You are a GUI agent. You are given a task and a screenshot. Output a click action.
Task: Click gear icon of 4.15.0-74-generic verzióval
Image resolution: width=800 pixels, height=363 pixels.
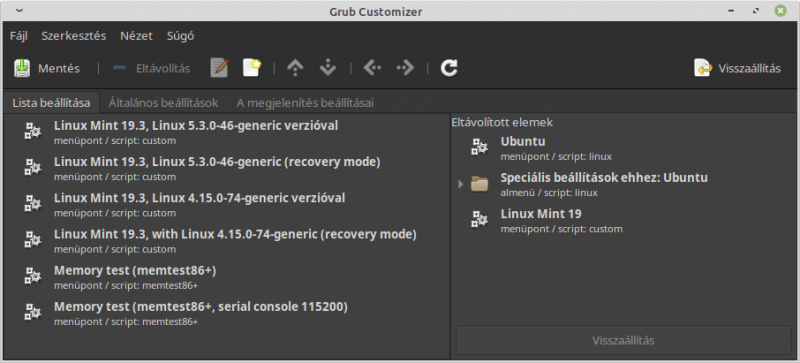point(33,204)
